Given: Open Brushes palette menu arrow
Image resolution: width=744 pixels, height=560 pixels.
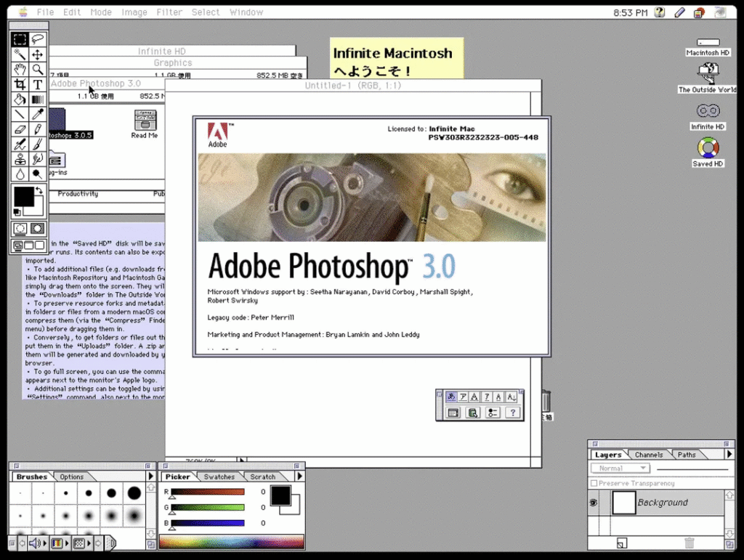Looking at the screenshot, I should tap(151, 476).
